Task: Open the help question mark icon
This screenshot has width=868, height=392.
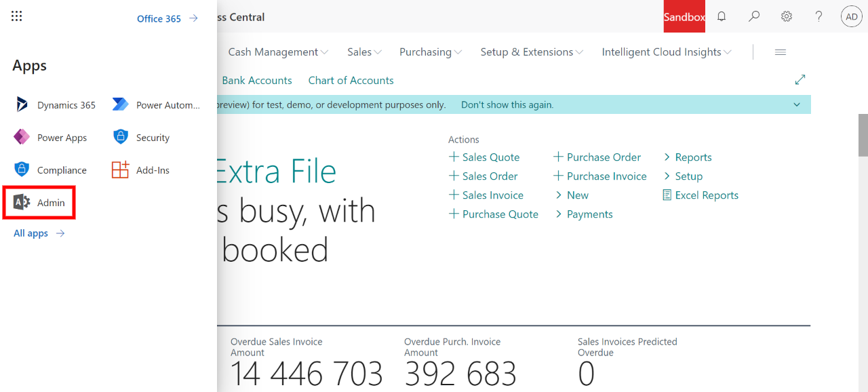Action: tap(819, 16)
